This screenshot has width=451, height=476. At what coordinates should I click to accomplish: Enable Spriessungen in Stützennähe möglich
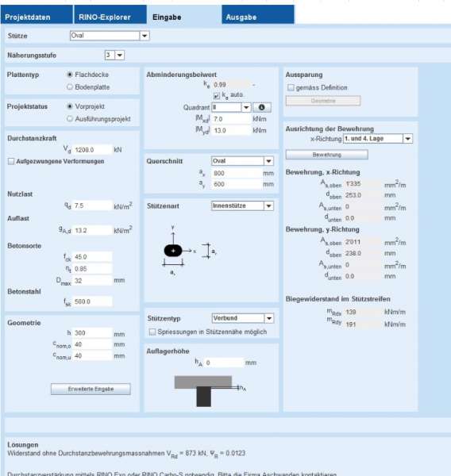(152, 332)
